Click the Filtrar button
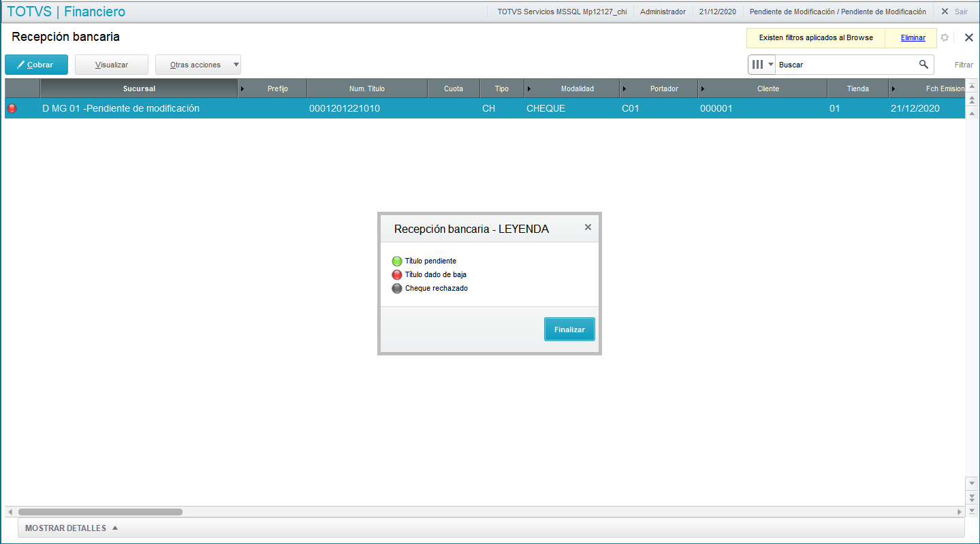980x544 pixels. tap(964, 65)
